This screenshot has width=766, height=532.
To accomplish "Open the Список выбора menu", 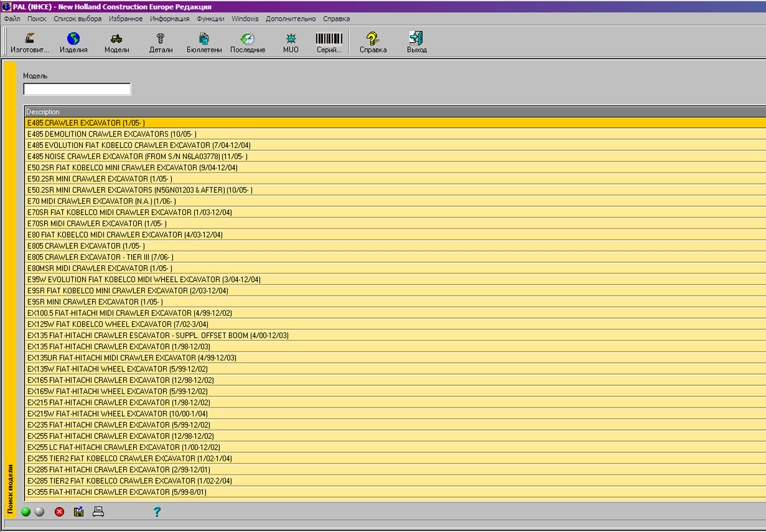I will point(78,19).
